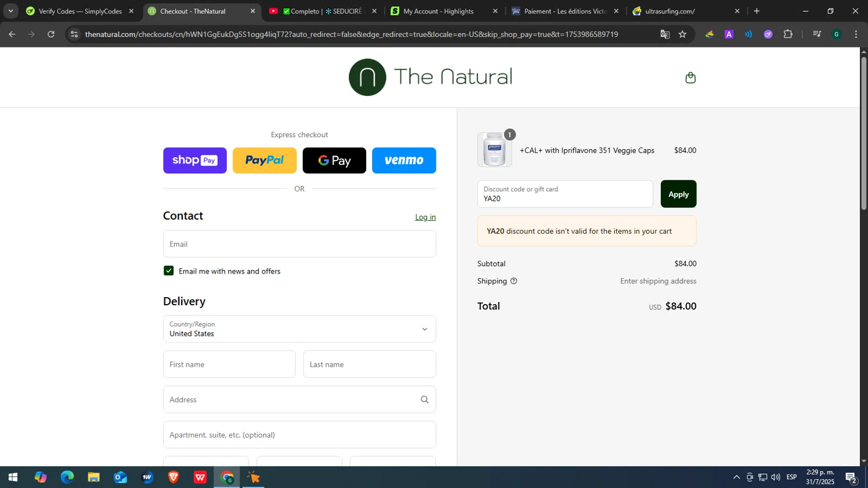Focus the Email input field
The height and width of the screenshot is (488, 868).
click(x=300, y=244)
